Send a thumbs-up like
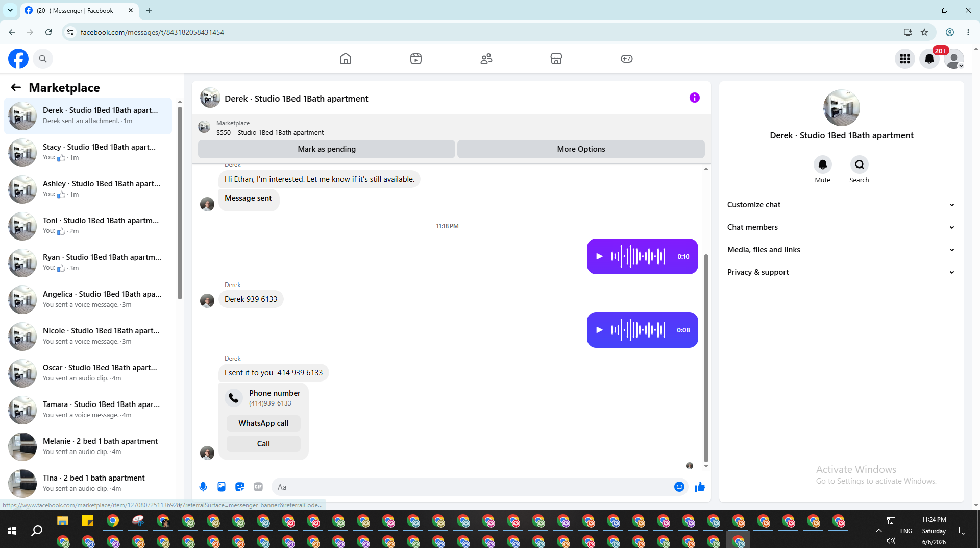The height and width of the screenshot is (548, 980). (x=700, y=487)
